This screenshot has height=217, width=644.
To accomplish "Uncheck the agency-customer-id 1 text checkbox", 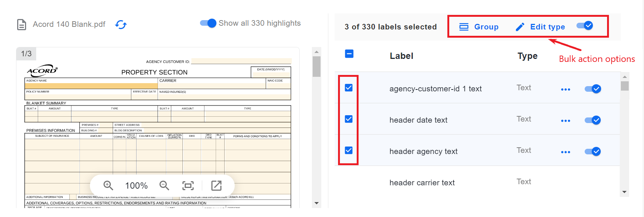I will point(348,88).
